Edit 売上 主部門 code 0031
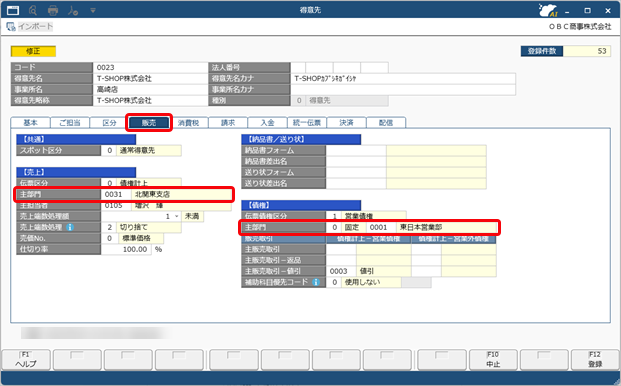The image size is (621, 386). (x=116, y=194)
